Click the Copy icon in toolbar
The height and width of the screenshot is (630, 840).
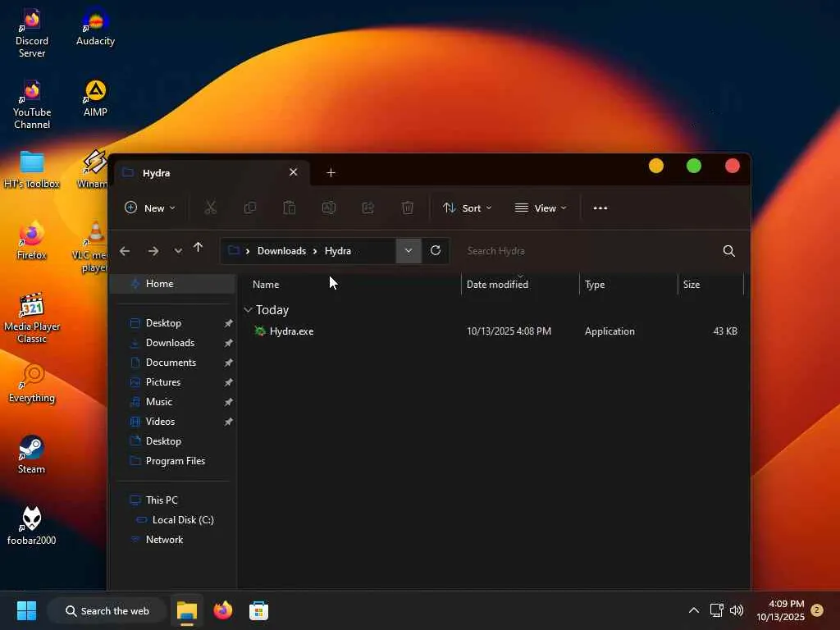click(249, 208)
